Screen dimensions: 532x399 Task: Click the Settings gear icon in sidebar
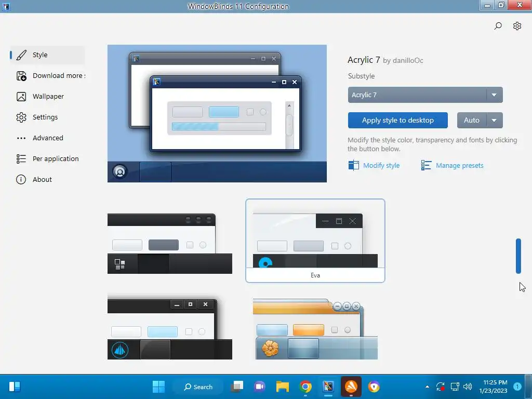pos(21,117)
